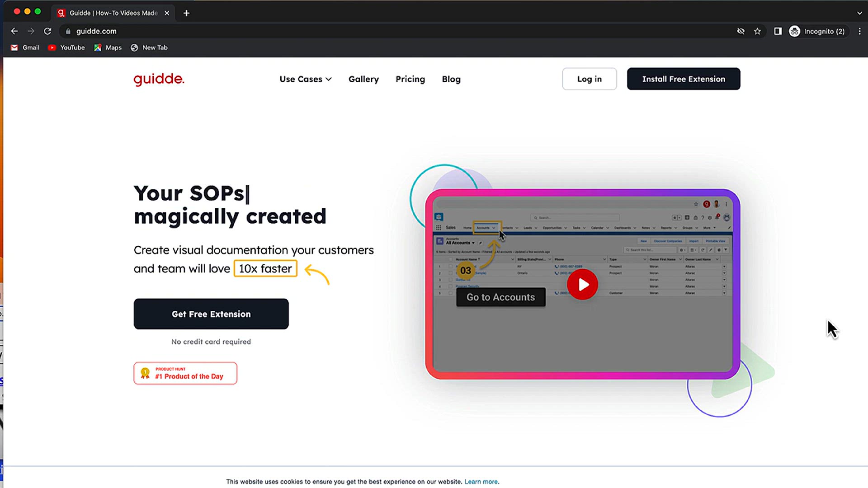Open the Maps bookmark
The height and width of the screenshot is (488, 868).
tap(108, 47)
